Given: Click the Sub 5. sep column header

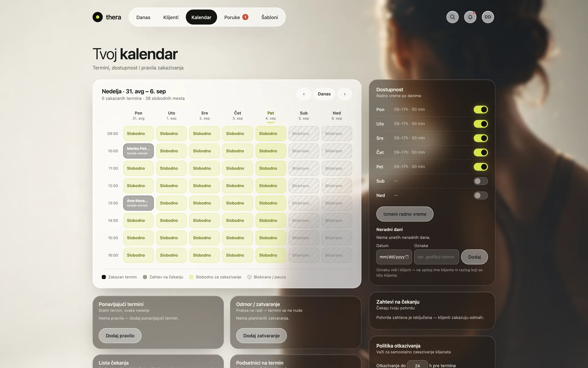Looking at the screenshot, I should (304, 116).
